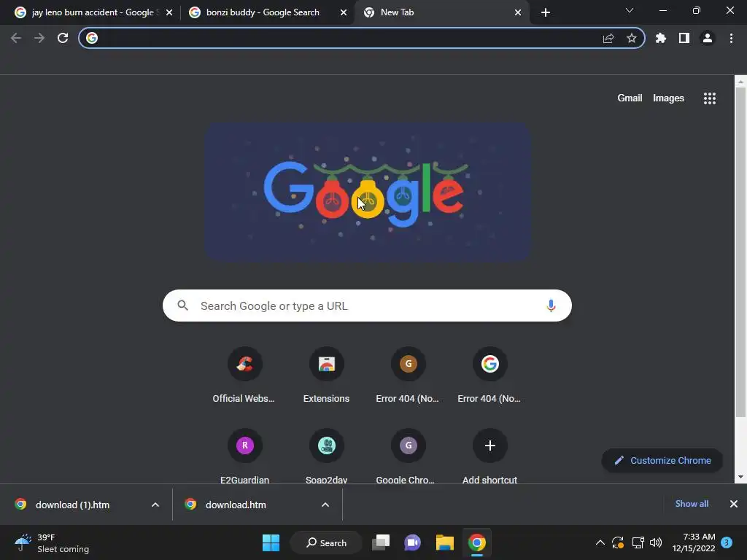Click the forward navigation arrow
The width and height of the screenshot is (747, 560).
pos(39,38)
